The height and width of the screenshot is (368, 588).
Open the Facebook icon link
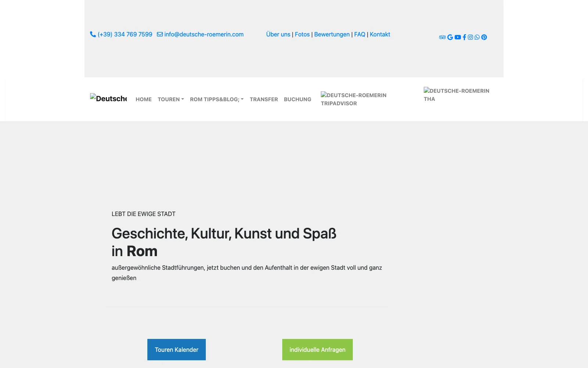(465, 37)
